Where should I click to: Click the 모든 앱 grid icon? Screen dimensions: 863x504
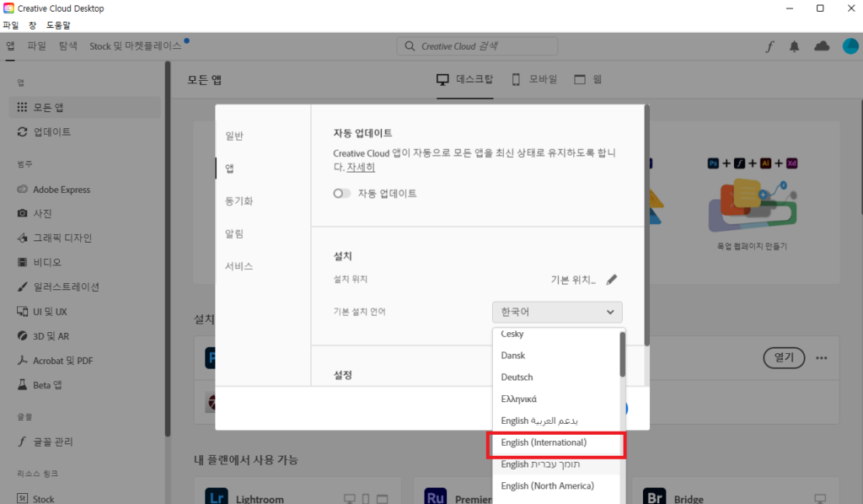click(x=22, y=107)
